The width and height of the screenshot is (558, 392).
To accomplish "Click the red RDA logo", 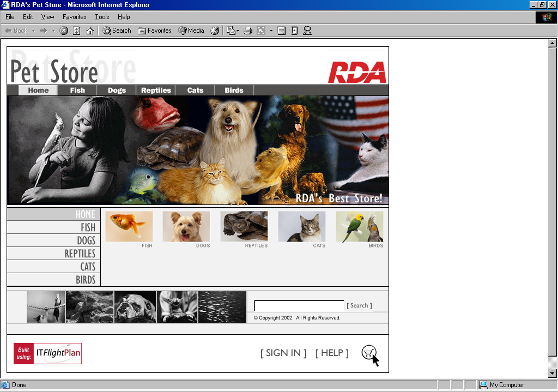I will (x=357, y=73).
